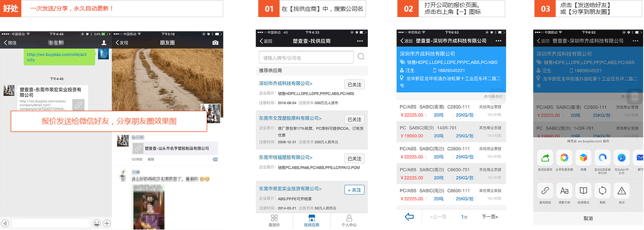This screenshot has width=644, height=230.
Task: Tap plus icon in WeChat chat bar
Action: tap(107, 223)
